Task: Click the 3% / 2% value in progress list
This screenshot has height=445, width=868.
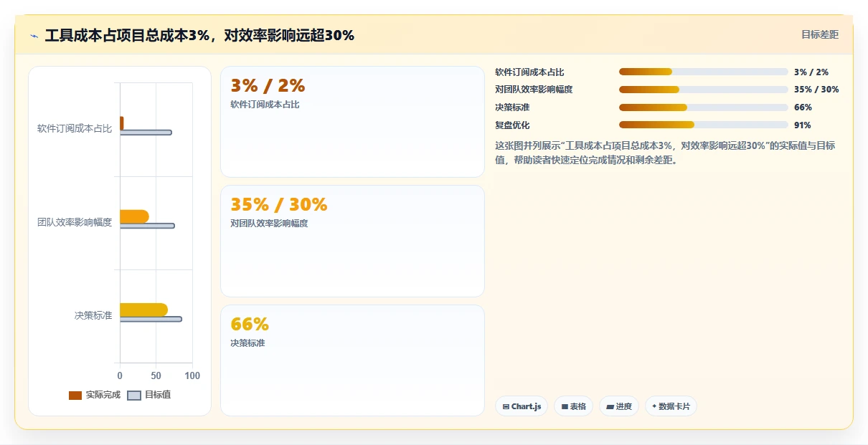Action: (x=811, y=72)
